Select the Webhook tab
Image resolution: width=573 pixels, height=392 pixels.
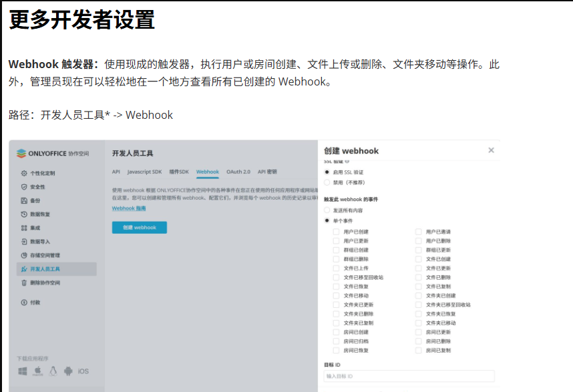point(208,172)
